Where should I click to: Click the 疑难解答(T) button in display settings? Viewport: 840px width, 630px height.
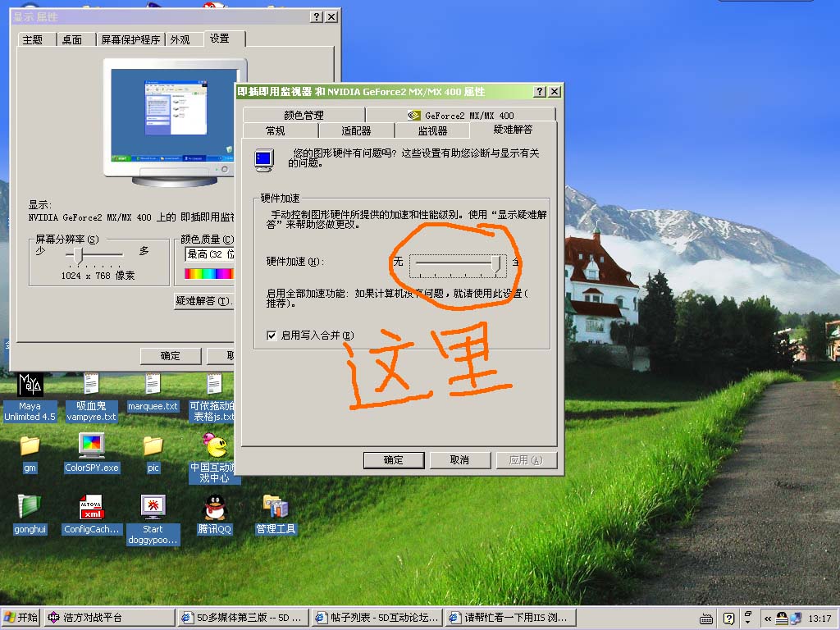point(203,301)
